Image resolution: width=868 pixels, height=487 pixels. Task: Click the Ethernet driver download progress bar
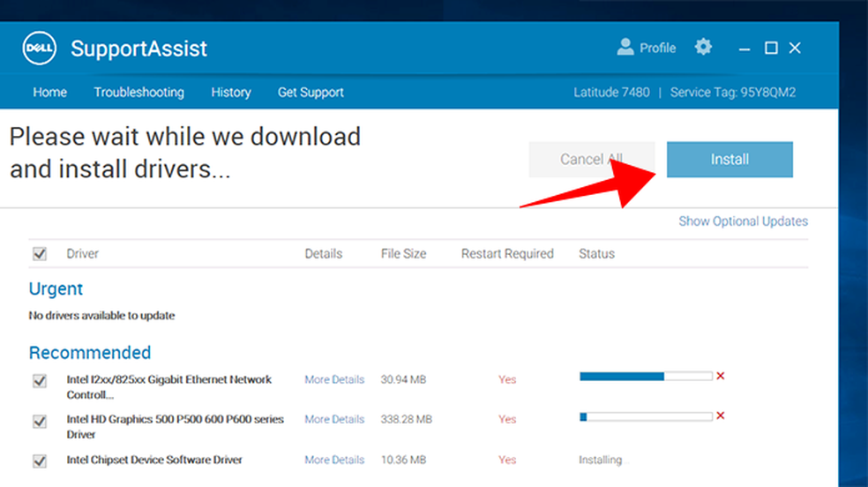[x=646, y=377]
